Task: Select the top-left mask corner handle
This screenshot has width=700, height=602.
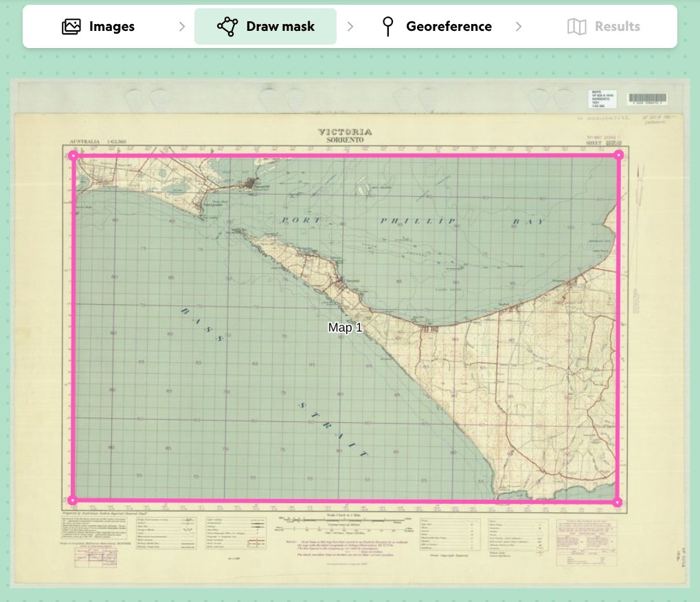Action: (x=74, y=156)
